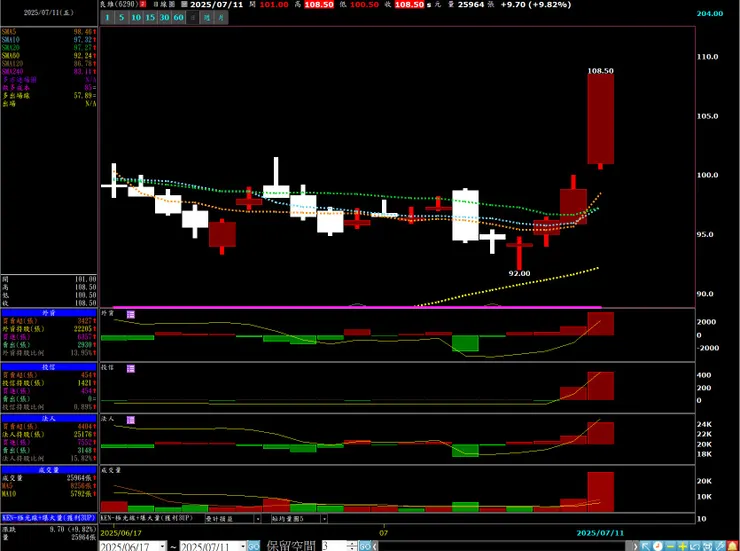The image size is (740, 551).
Task: Open settings icon of the 外資 panel
Action: [x=131, y=314]
